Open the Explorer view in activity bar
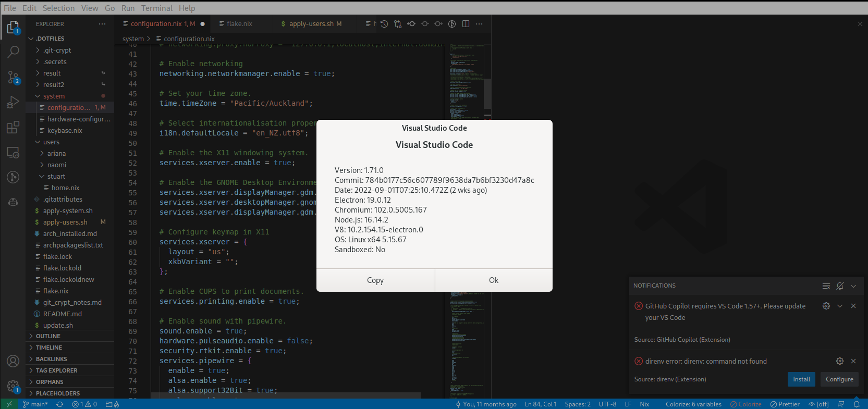The height and width of the screenshot is (409, 868). (x=13, y=27)
